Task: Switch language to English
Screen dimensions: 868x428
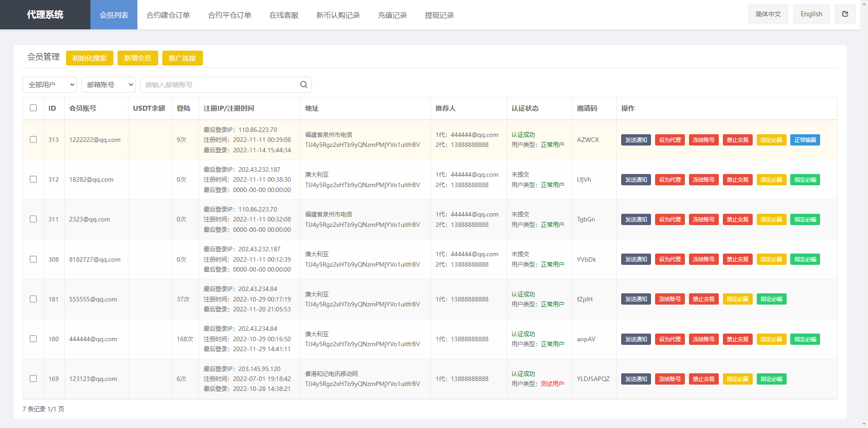Action: (811, 14)
